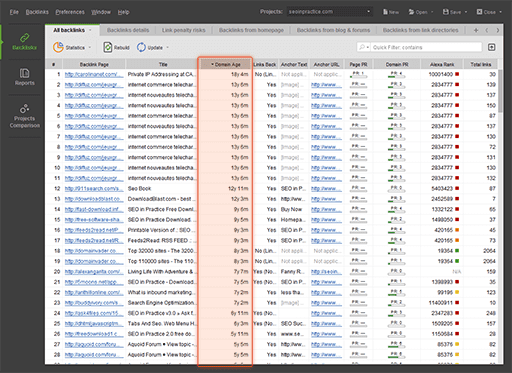This screenshot has width=512, height=373.
Task: Add a new tab with plus icon
Action: coord(476,30)
